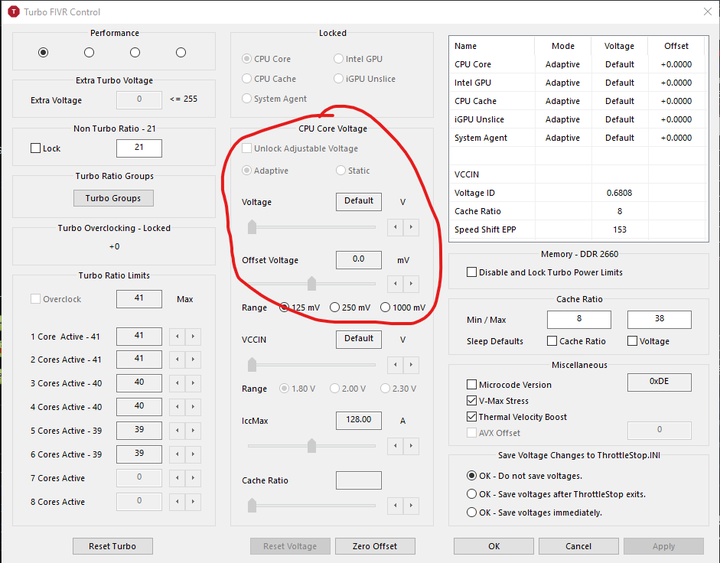Click Non Turbo Ratio value field
720x563 pixels.
(x=139, y=148)
